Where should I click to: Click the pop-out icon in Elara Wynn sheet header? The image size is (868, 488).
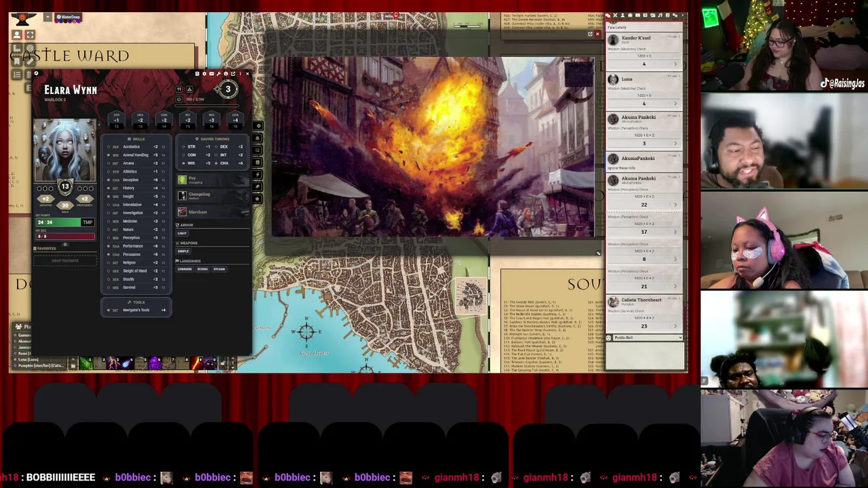[233, 74]
